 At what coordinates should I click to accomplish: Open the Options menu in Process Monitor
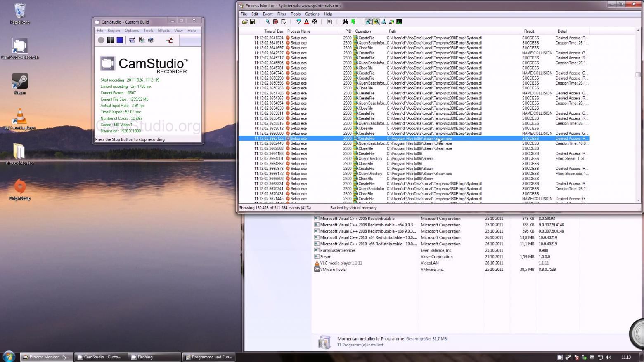312,14
